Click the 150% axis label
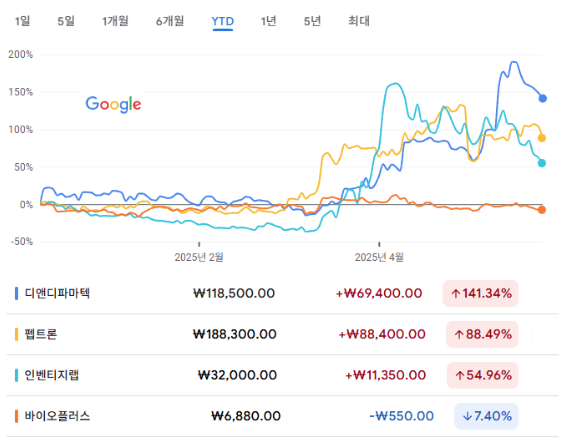Screen dimensions: 576x447 (x=21, y=92)
